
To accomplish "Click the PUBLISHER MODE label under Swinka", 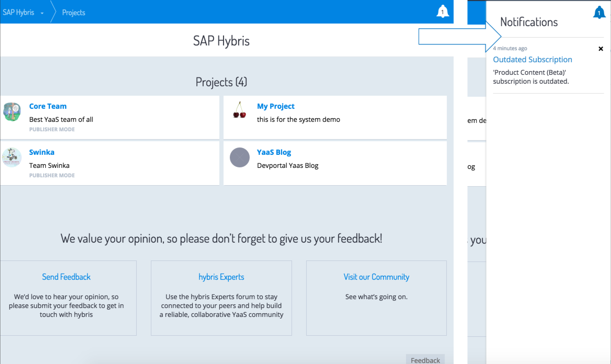I will click(x=52, y=175).
